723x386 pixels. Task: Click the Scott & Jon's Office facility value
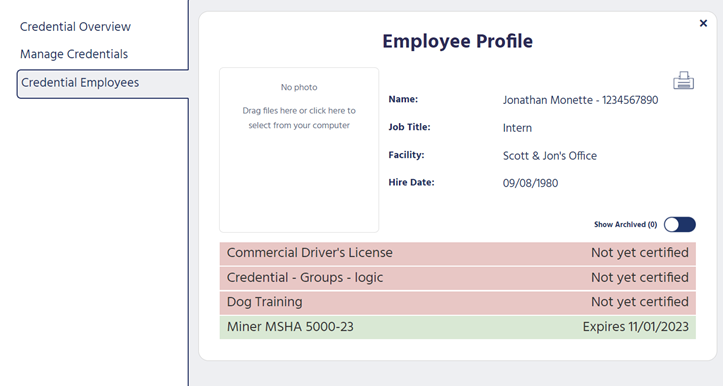coord(550,156)
